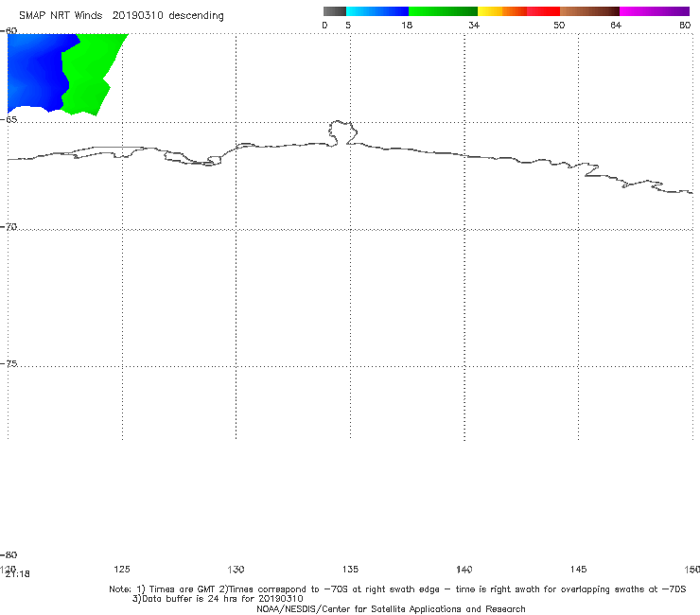
Task: Click the note "3)Data buffer is 24 hrs"
Action: pos(218,599)
